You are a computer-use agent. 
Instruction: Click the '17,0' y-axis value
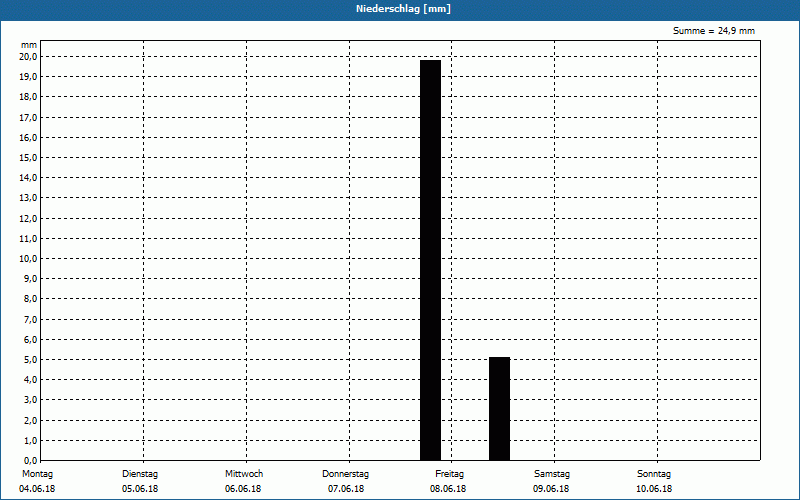(28, 117)
